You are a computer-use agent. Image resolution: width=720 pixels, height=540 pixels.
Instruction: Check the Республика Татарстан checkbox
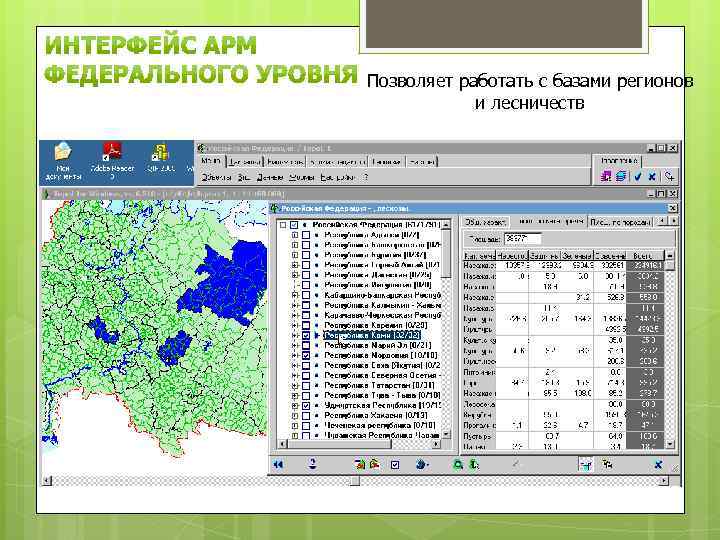coord(306,385)
